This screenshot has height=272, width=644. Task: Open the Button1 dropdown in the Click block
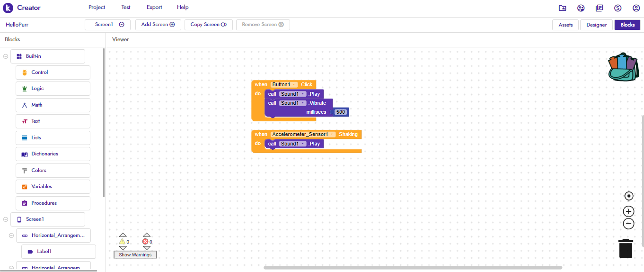(295, 85)
